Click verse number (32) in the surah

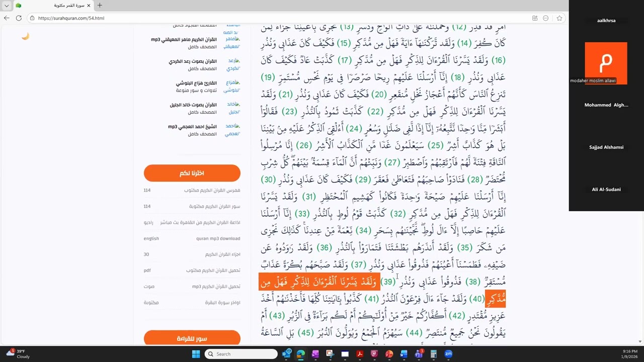coord(398,214)
